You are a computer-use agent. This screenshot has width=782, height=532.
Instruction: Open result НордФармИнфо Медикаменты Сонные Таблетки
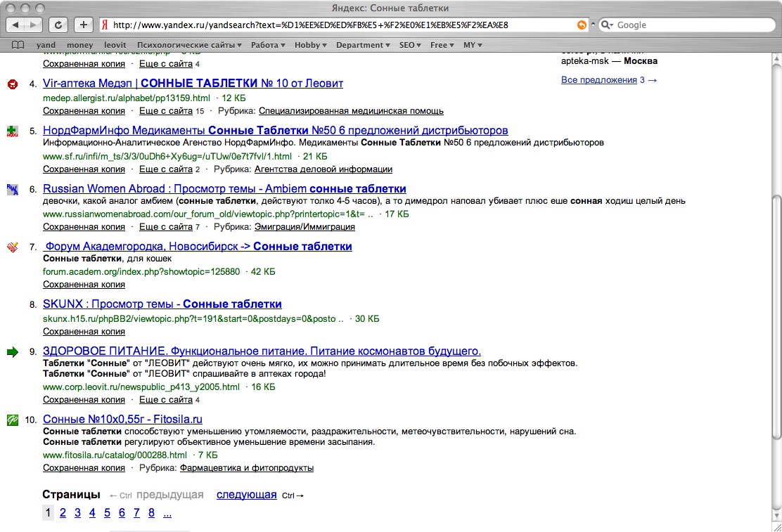[275, 130]
